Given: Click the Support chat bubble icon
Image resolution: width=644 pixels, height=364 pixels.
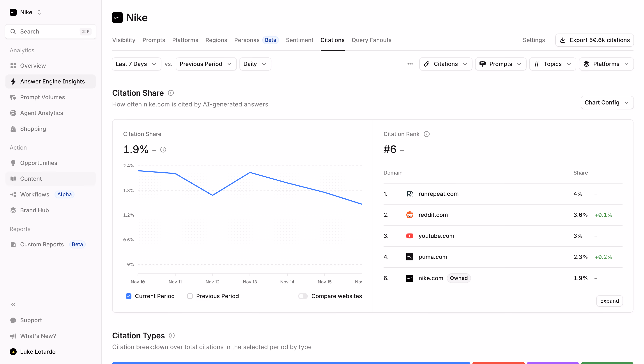Looking at the screenshot, I should pyautogui.click(x=13, y=320).
